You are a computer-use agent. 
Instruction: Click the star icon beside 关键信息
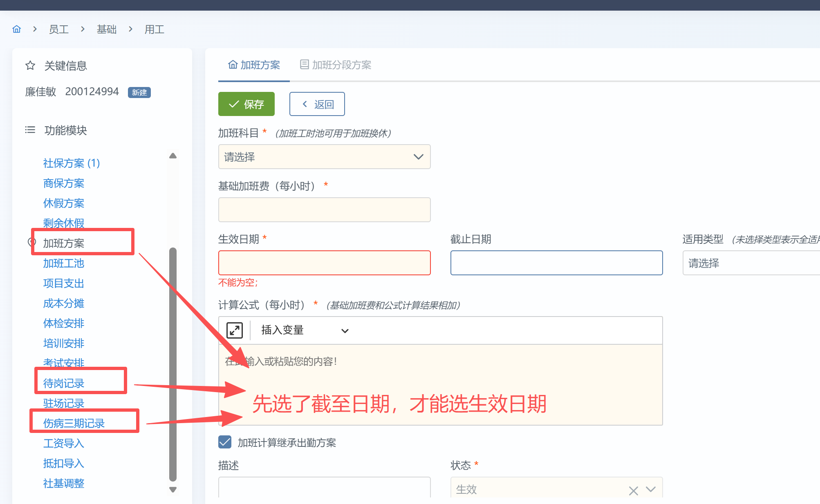30,65
